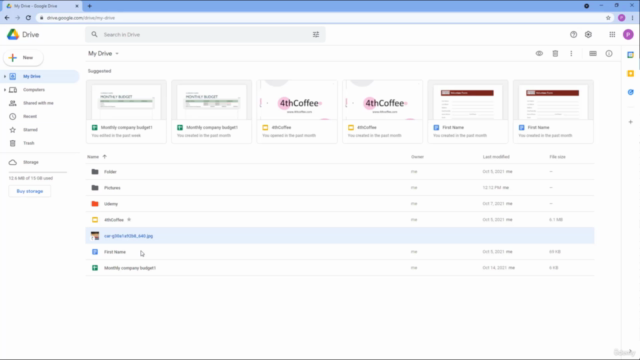
Task: Click the Google Drive logo
Action: point(13,35)
